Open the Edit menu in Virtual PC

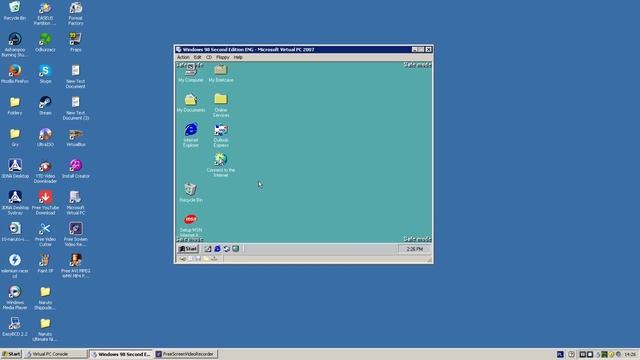pyautogui.click(x=198, y=58)
